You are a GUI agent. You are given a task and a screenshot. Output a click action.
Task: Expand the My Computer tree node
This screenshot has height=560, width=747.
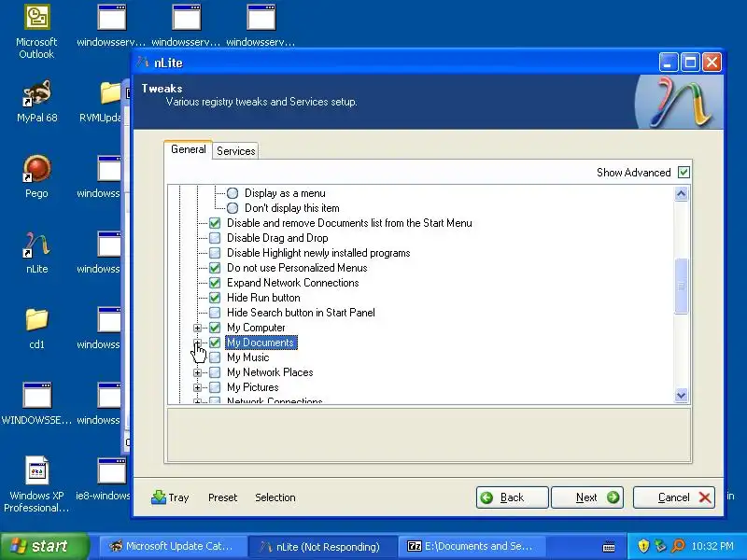pos(197,328)
